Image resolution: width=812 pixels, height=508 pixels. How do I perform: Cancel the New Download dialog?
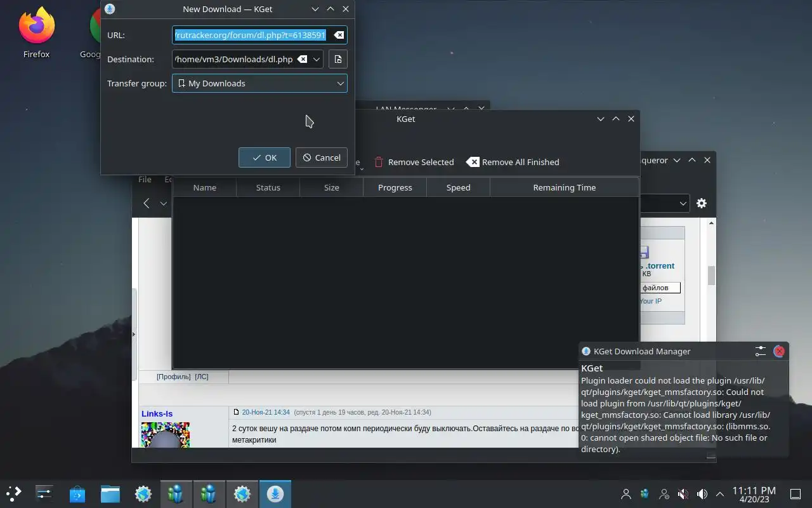point(322,157)
